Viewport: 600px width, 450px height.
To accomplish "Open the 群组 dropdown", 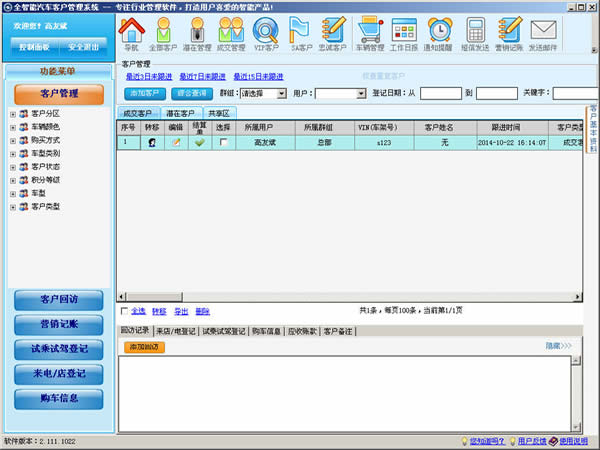I will [281, 93].
